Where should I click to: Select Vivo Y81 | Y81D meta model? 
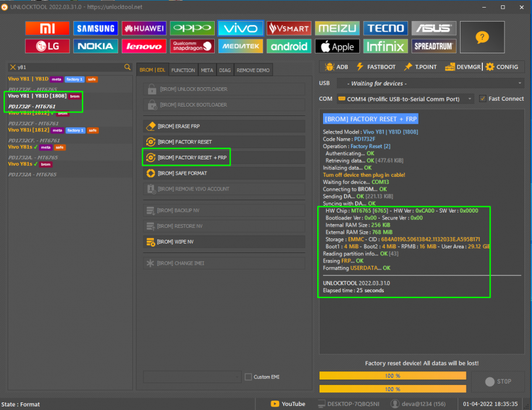coord(70,83)
